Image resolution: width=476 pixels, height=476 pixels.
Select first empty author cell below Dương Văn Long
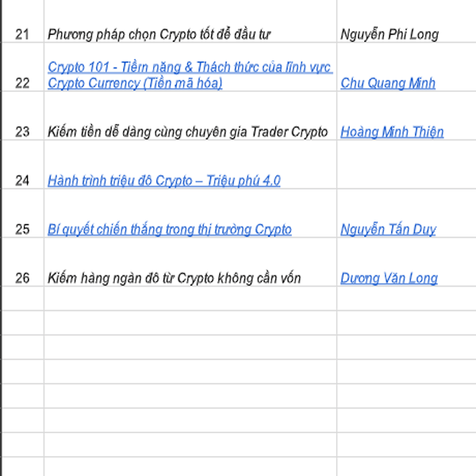point(406,298)
